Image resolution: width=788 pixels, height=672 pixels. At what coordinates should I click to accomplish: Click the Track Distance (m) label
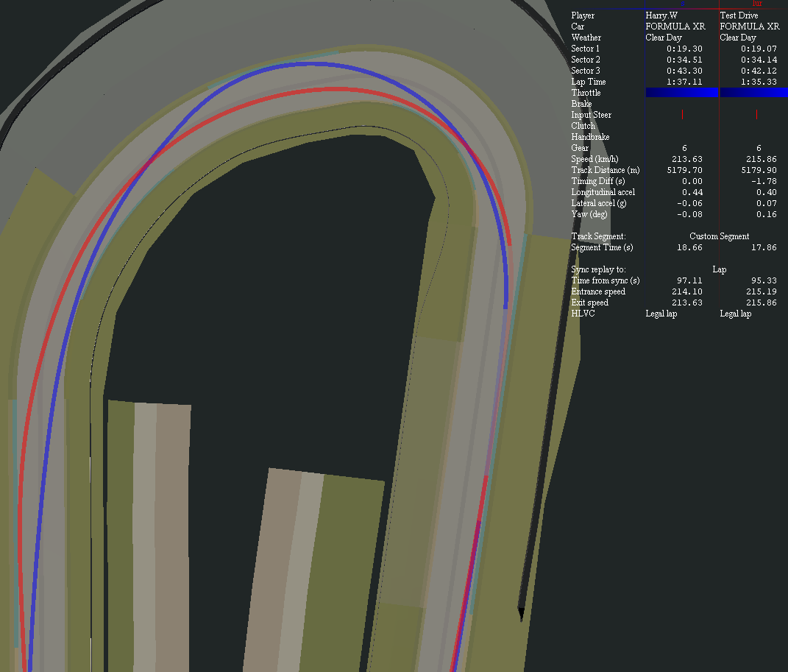pyautogui.click(x=606, y=170)
